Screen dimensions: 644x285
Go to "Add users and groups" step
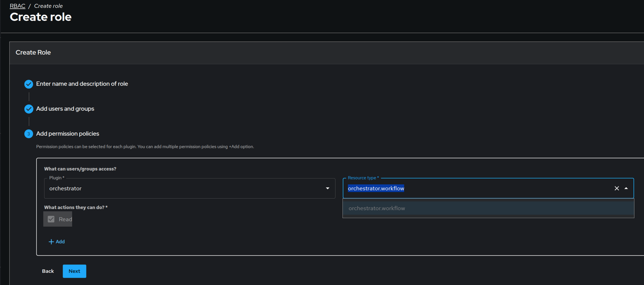pos(65,109)
